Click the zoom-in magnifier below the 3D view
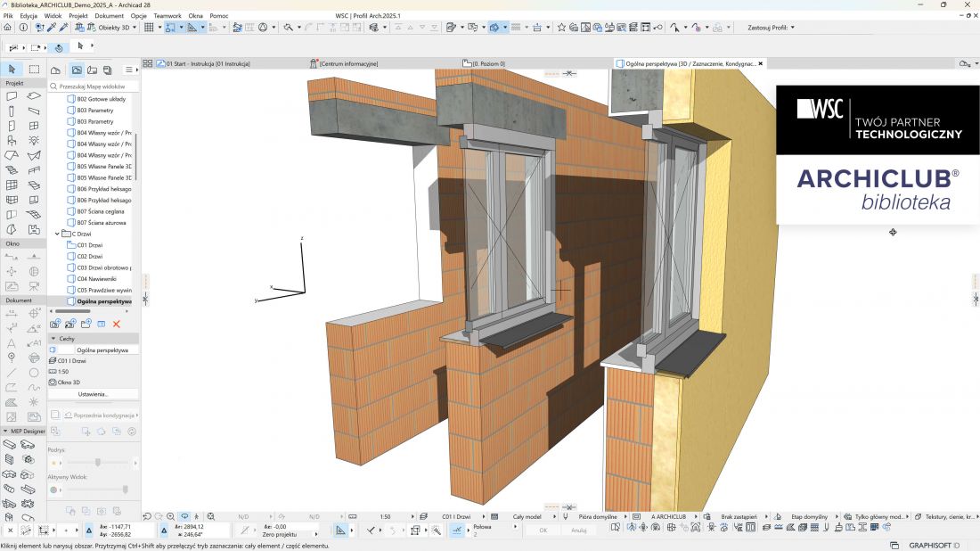This screenshot has height=551, width=980. tap(171, 516)
